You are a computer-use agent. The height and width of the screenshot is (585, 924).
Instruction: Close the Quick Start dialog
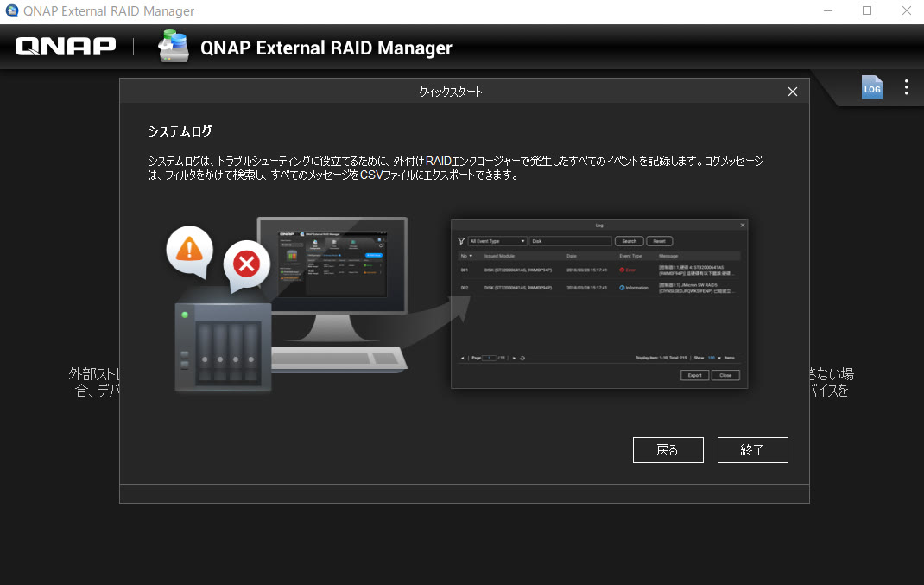click(793, 92)
